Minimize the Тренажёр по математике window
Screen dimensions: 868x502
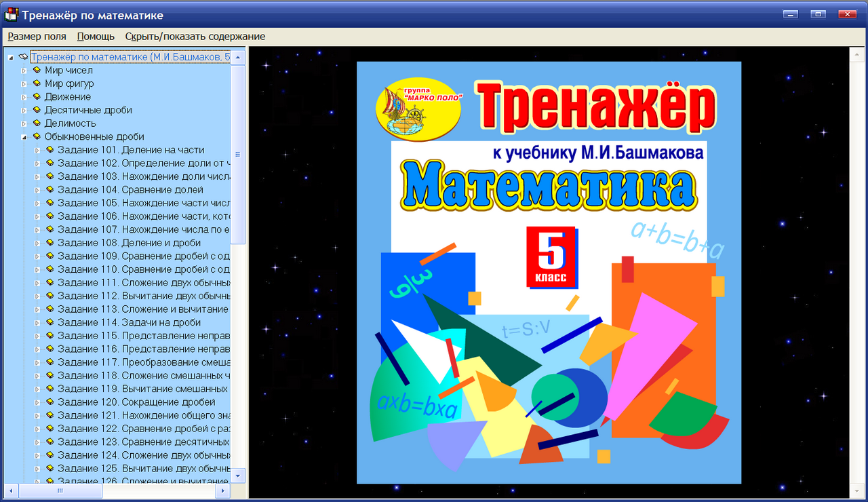click(x=789, y=14)
